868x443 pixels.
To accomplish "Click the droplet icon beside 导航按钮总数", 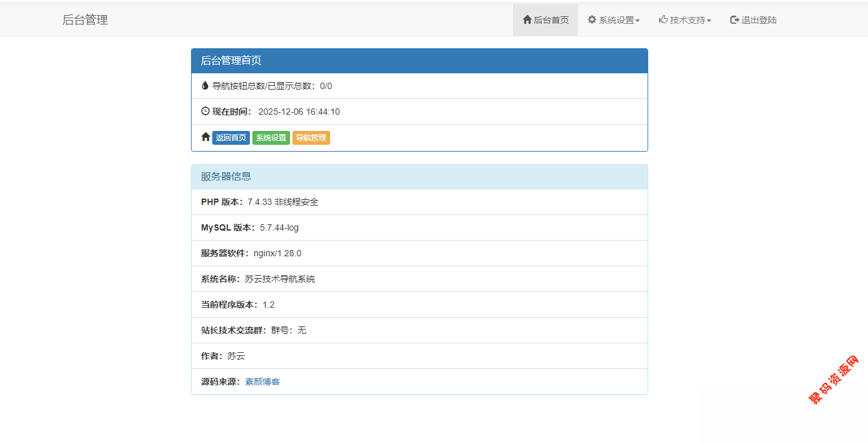I will (x=205, y=86).
